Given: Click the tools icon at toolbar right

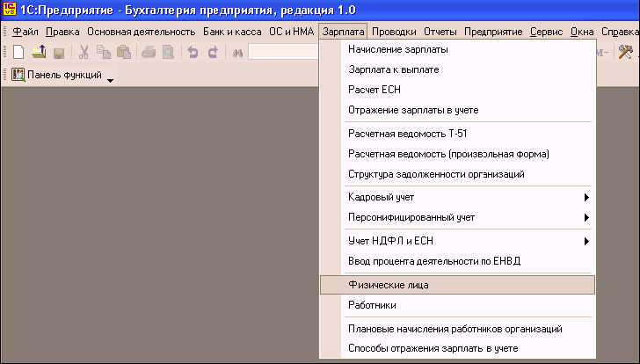Looking at the screenshot, I should [626, 53].
